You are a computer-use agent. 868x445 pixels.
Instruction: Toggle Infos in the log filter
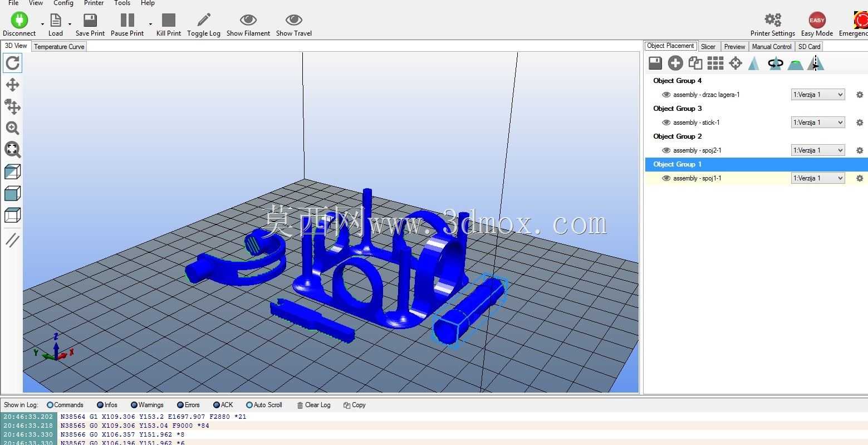click(x=107, y=405)
